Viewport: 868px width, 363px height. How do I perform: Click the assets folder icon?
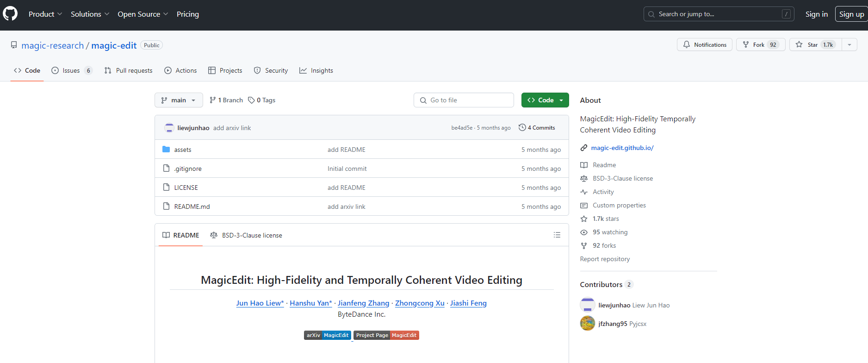(x=166, y=149)
